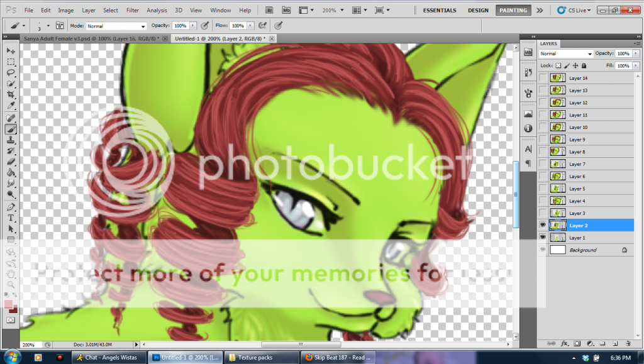This screenshot has width=644, height=364.
Task: Create a new layer in Layers panel
Action: (615, 344)
